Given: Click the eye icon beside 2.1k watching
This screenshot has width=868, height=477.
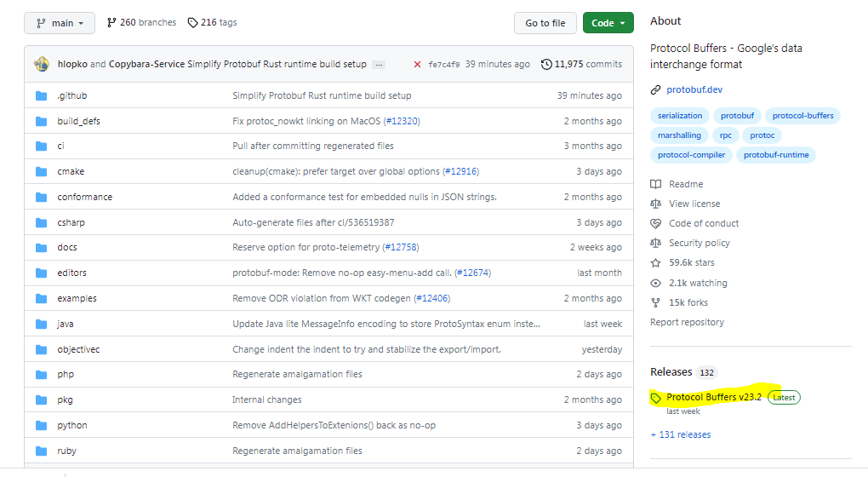Looking at the screenshot, I should click(655, 283).
